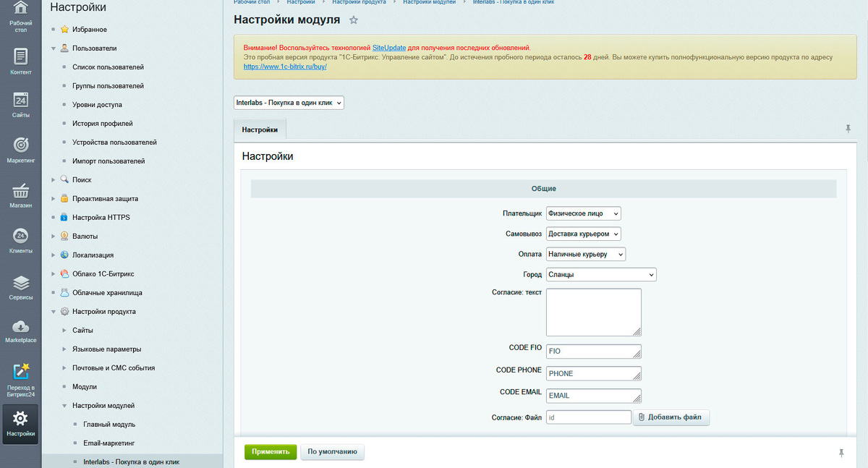The image size is (868, 468).
Task: Open Уровни доступа menu item
Action: pyautogui.click(x=97, y=105)
